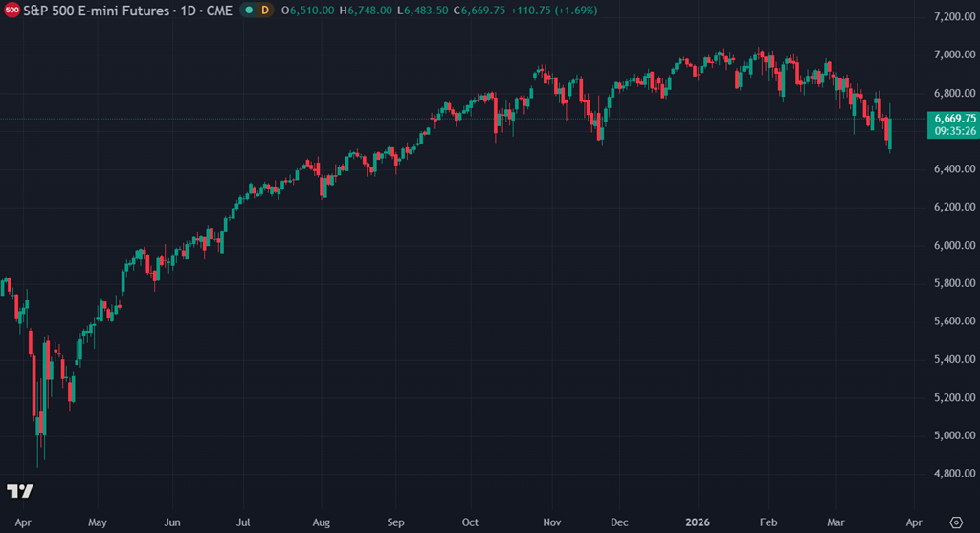
Task: Click the 7,000.00 price axis label
Action: 951,55
